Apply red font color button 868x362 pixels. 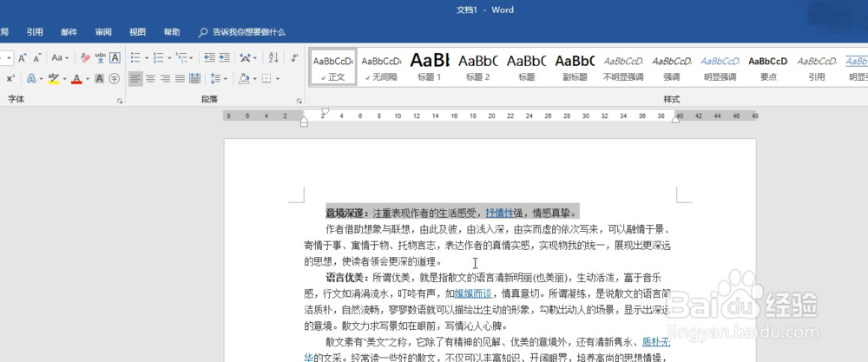click(76, 79)
